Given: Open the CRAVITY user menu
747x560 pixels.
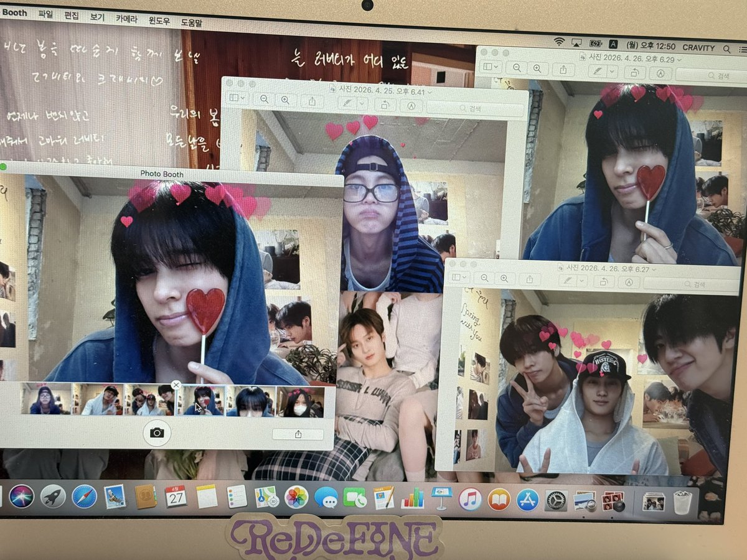Looking at the screenshot, I should point(698,47).
